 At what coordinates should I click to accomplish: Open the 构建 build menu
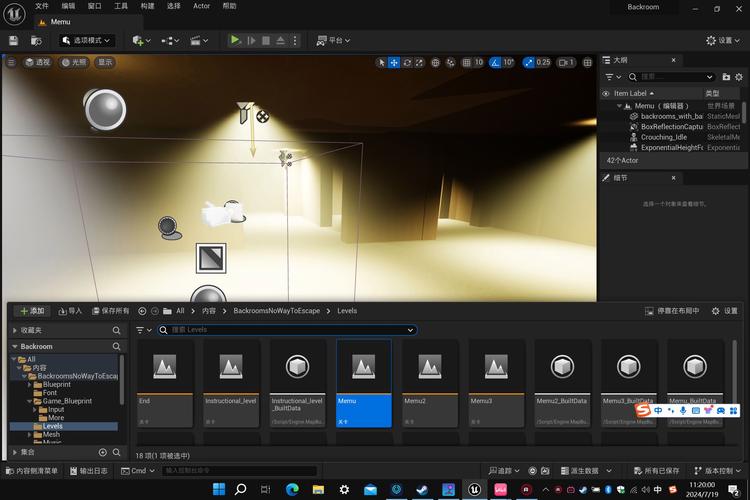coord(147,6)
